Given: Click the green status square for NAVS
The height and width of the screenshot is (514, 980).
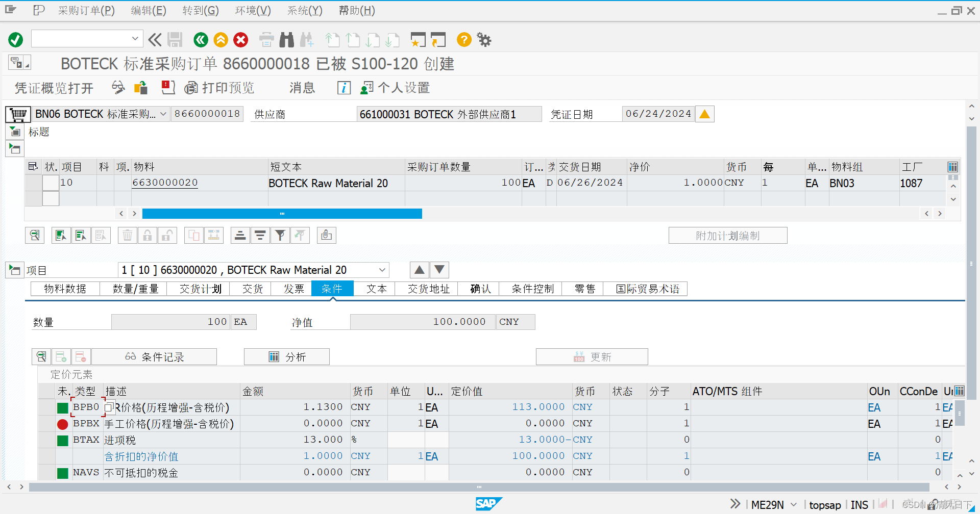Looking at the screenshot, I should (x=63, y=473).
